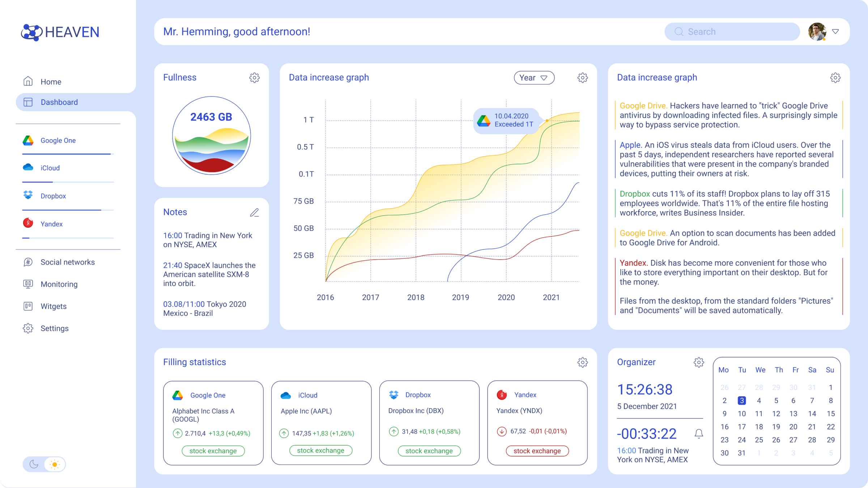The image size is (868, 488).
Task: Open note '03.08/11:00 Tokyo 2020'
Action: tap(205, 309)
